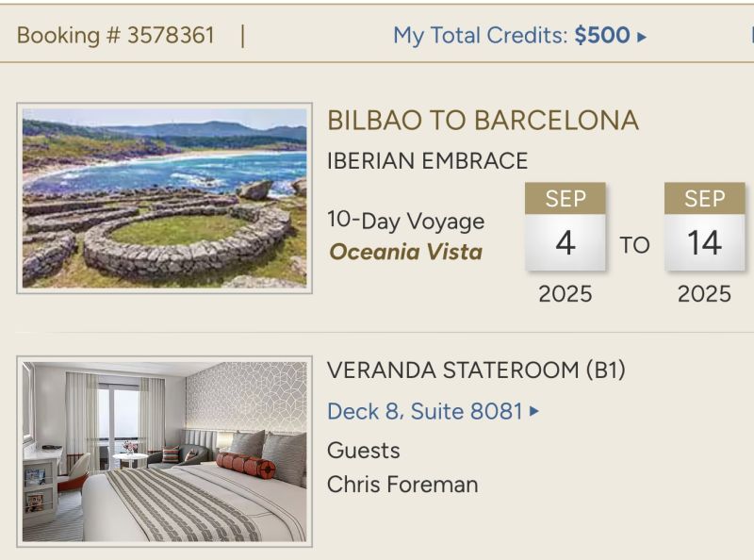Screen dimensions: 754x560
Task: Open the Deck 8, Suite 8081 link
Action: pyautogui.click(x=425, y=411)
